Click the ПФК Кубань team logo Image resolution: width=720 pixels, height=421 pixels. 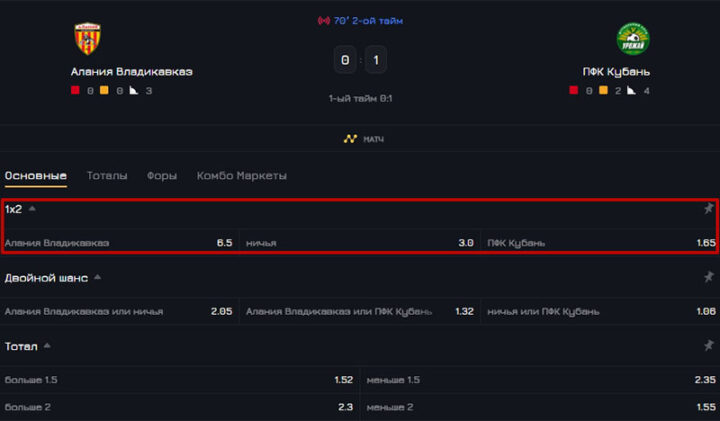[632, 39]
